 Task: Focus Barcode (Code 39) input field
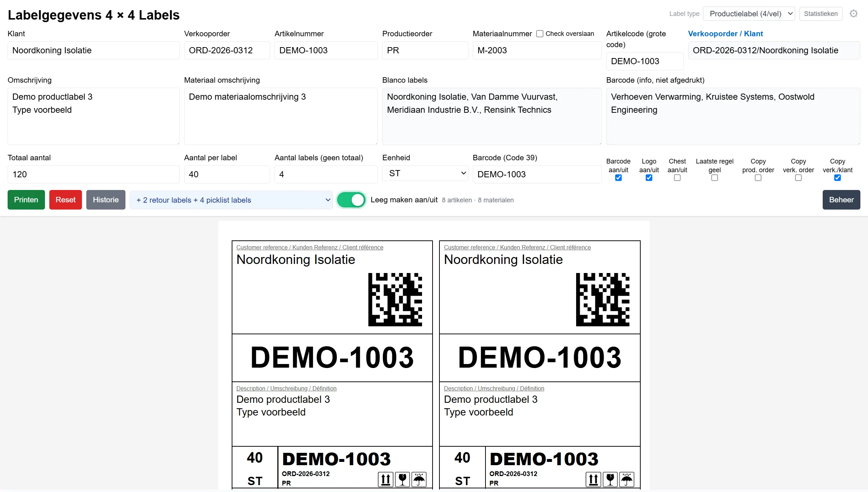click(537, 174)
